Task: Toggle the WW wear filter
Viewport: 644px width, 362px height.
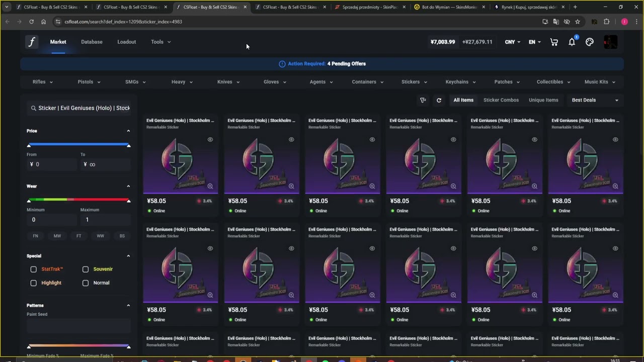Action: (101, 236)
